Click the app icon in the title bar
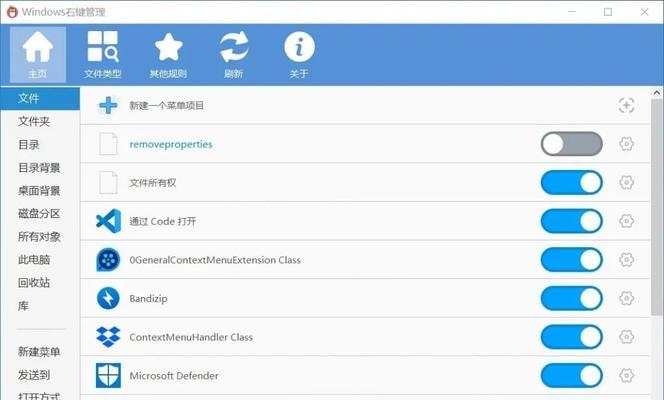 pyautogui.click(x=12, y=11)
